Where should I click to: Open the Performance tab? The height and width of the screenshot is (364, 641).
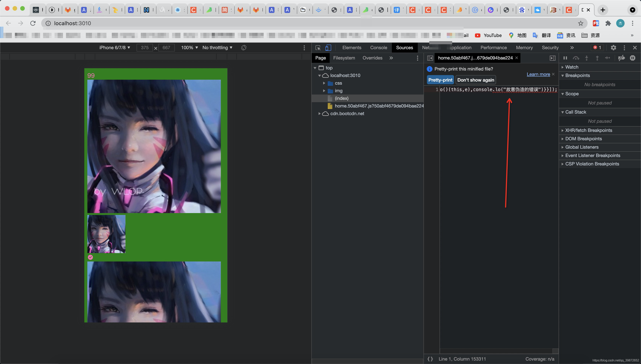coord(493,47)
